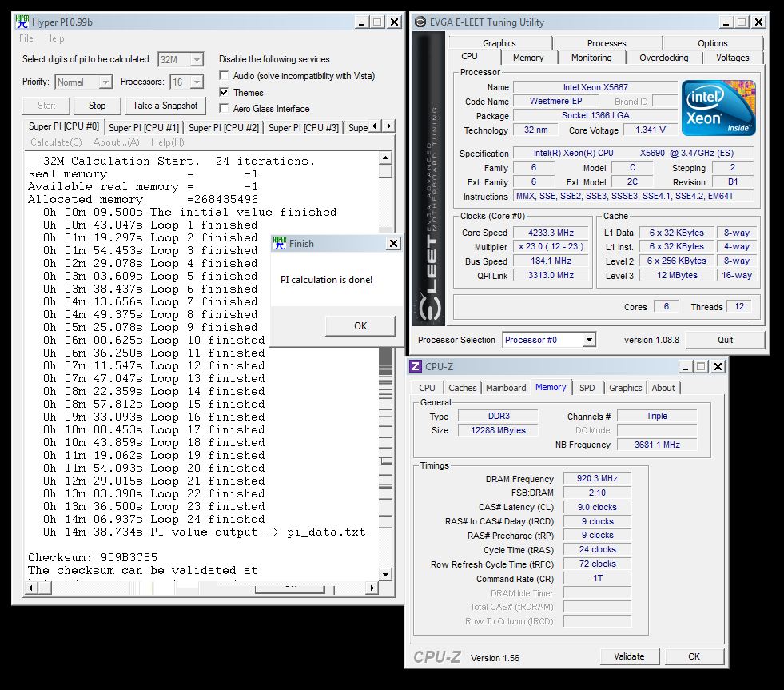Open the Graphics tab in CPU-Z
This screenshot has height=690, width=784.
tap(625, 388)
